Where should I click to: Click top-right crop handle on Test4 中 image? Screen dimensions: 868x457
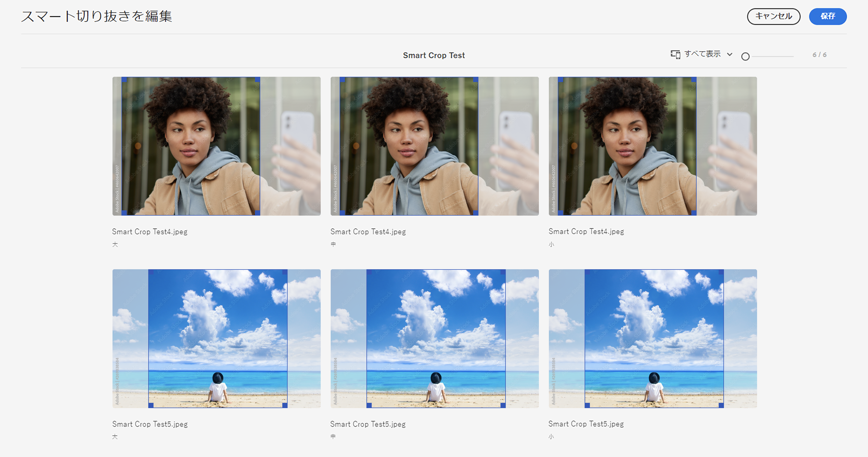(x=476, y=79)
